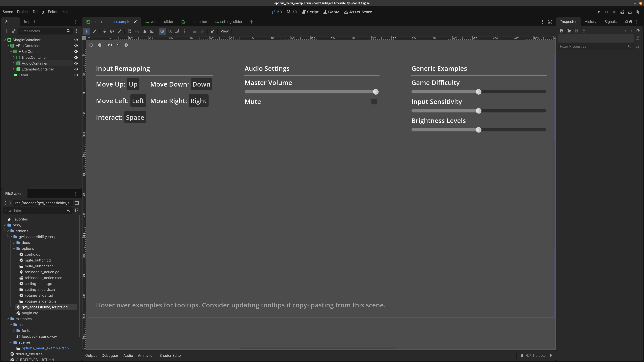Open the Output bottom panel

pyautogui.click(x=91, y=355)
